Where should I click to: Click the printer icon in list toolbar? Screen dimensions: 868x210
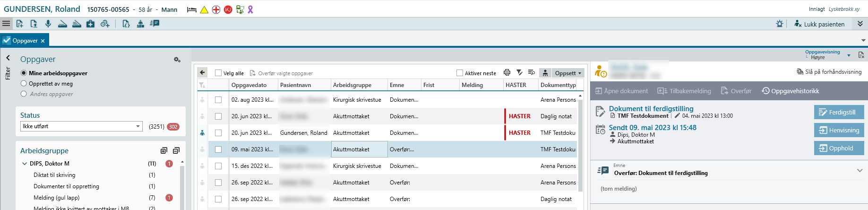pos(507,72)
